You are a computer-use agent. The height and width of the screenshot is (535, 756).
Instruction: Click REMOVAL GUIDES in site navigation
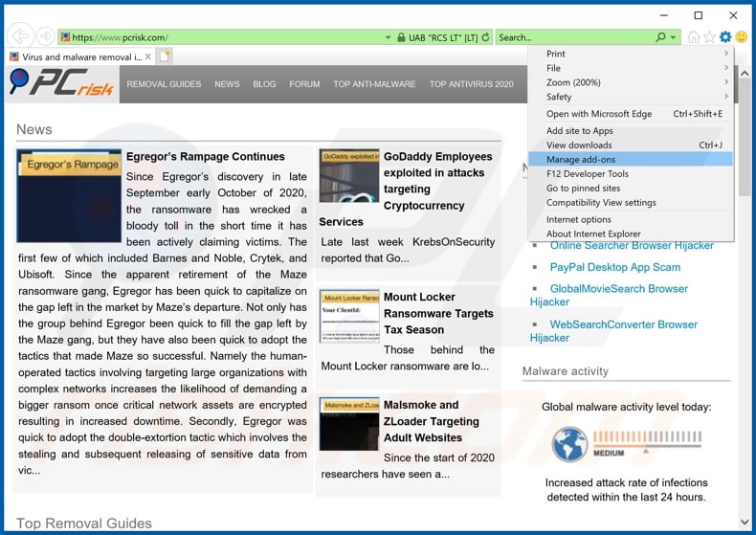(164, 84)
